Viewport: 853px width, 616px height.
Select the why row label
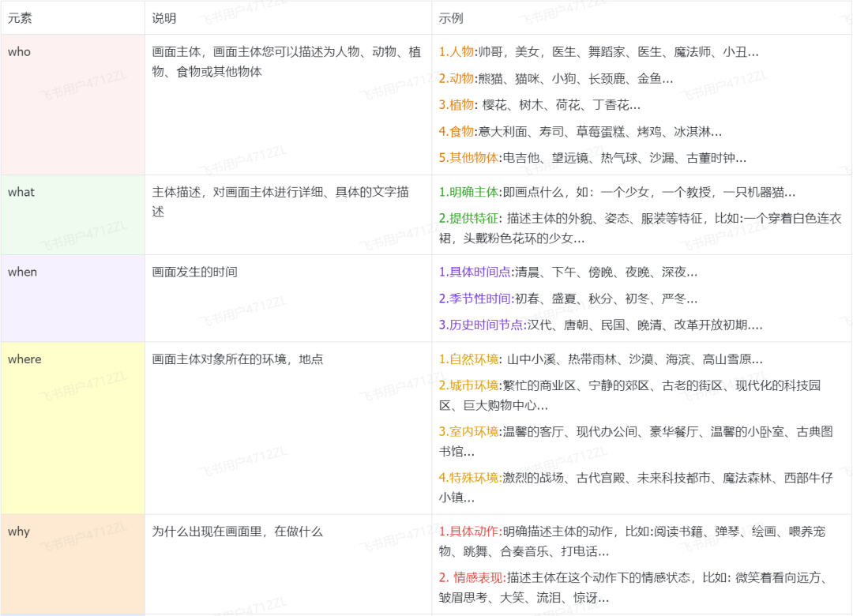point(21,531)
